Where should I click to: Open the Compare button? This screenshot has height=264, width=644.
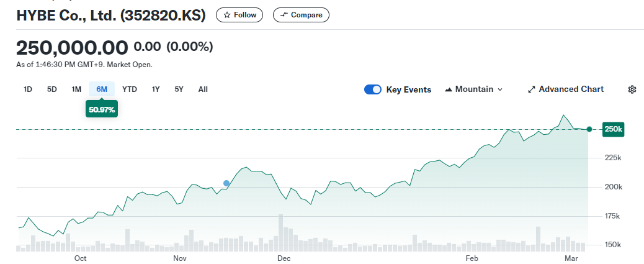coord(301,15)
